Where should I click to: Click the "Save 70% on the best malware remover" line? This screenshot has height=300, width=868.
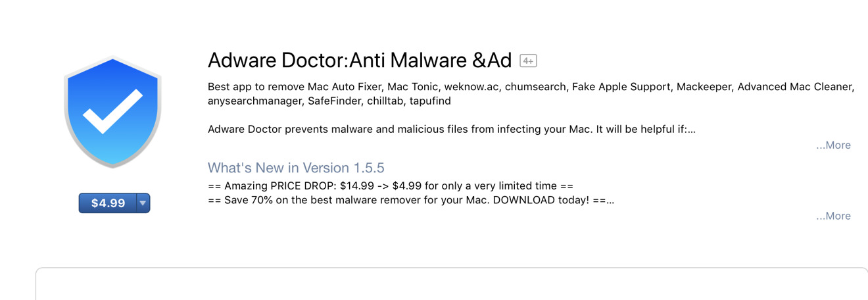click(411, 200)
